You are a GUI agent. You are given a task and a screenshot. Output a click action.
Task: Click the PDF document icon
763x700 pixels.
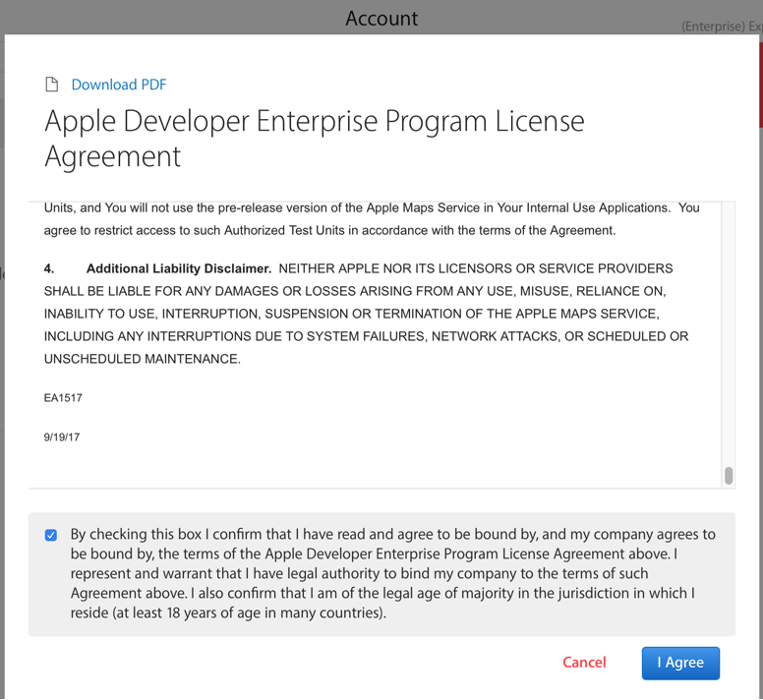pos(51,85)
